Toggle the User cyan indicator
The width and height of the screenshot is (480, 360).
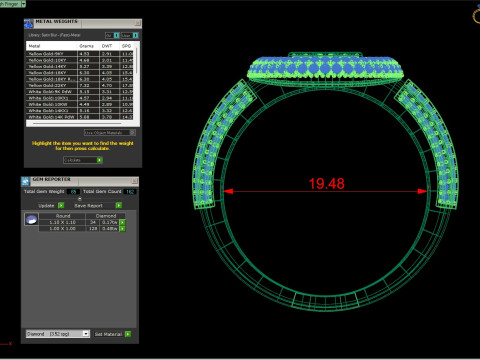pyautogui.click(x=135, y=35)
